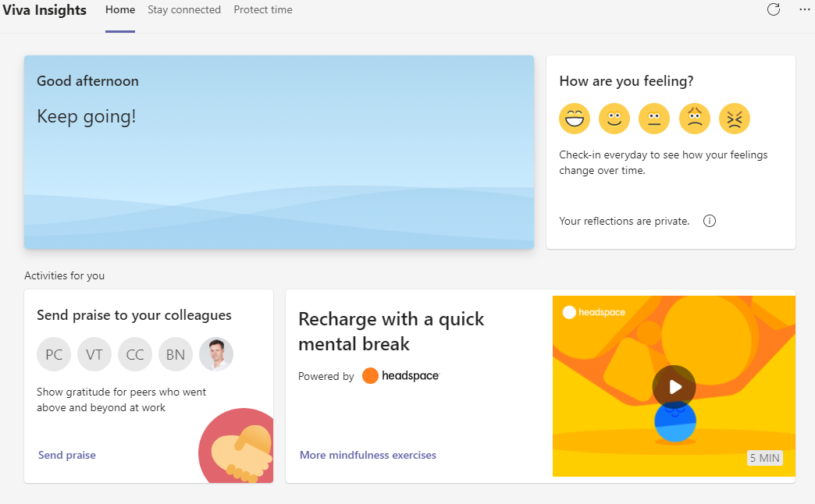Click the Send praise link
Viewport: 815px width, 504px height.
tap(67, 455)
